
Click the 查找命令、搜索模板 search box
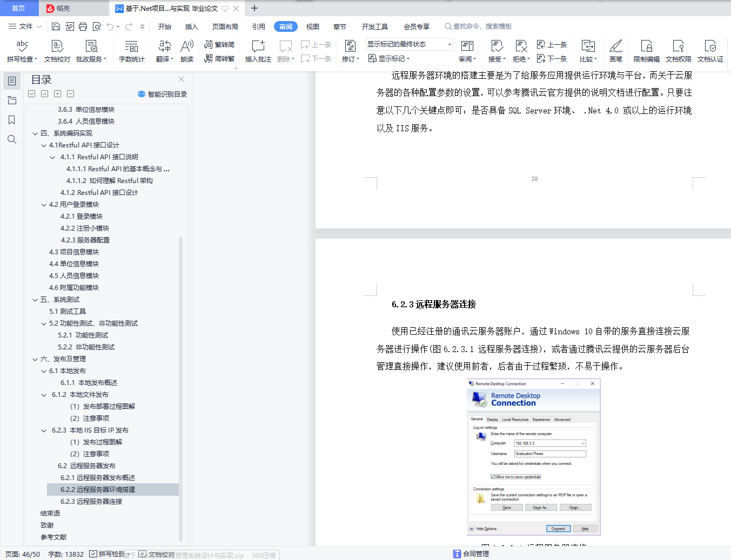pos(478,26)
